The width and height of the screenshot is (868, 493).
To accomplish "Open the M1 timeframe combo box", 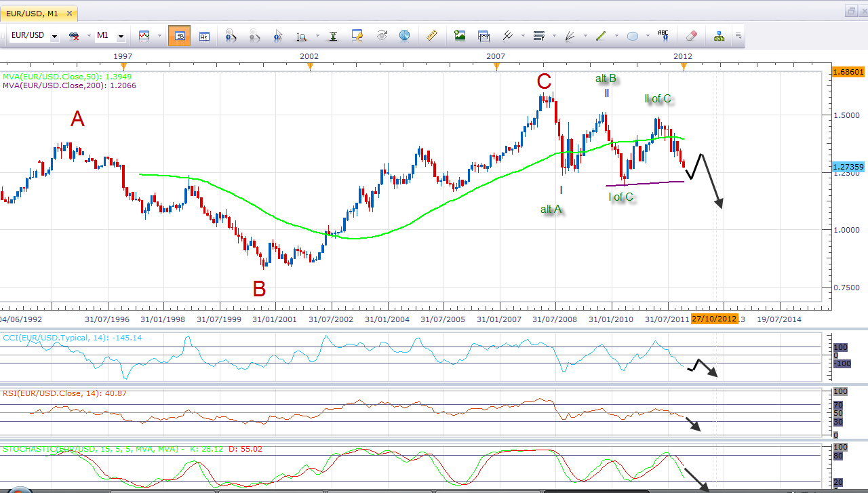I will click(110, 35).
